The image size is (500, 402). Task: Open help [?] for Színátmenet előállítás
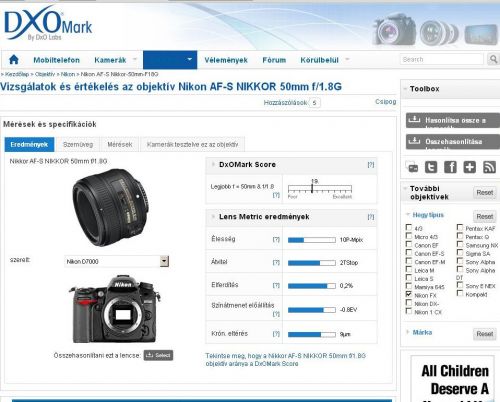click(276, 314)
